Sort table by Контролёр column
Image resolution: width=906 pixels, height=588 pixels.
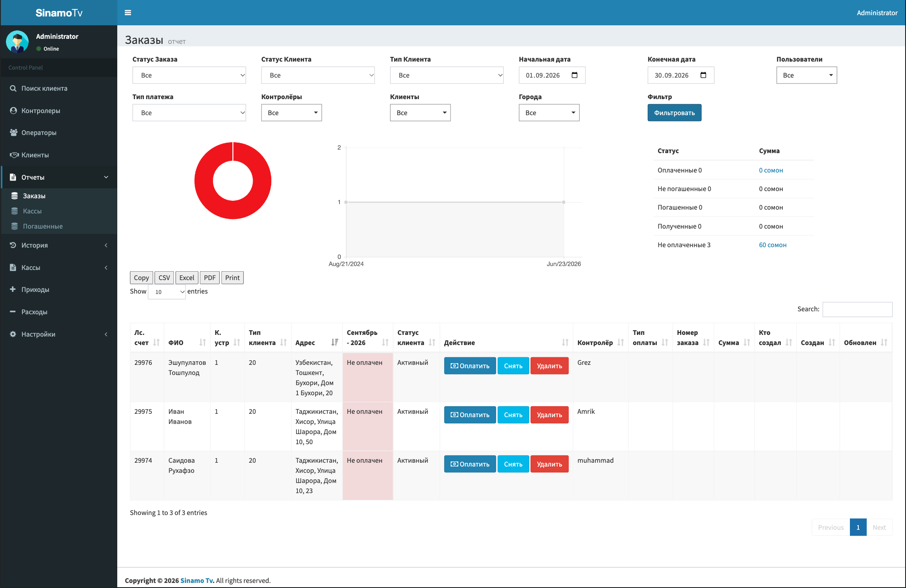[x=600, y=338]
